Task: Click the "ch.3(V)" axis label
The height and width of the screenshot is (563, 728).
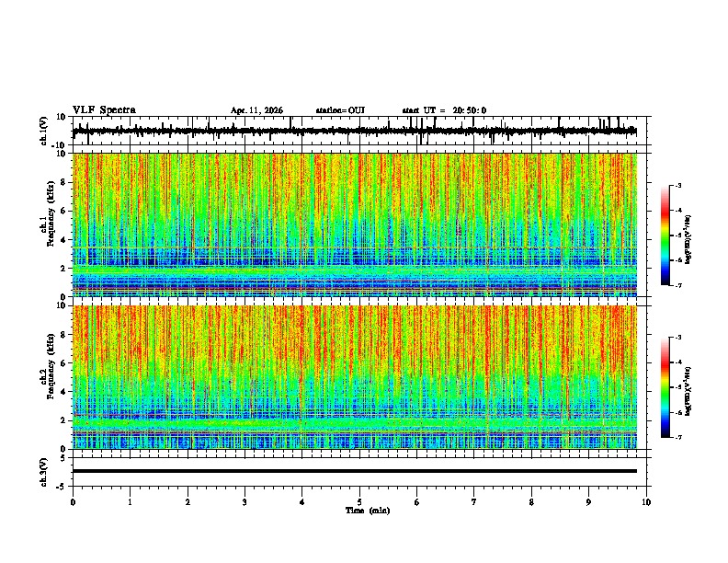Action: point(44,472)
